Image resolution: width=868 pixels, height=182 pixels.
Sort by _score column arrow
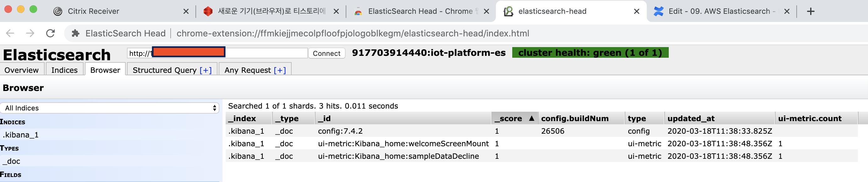tap(532, 118)
